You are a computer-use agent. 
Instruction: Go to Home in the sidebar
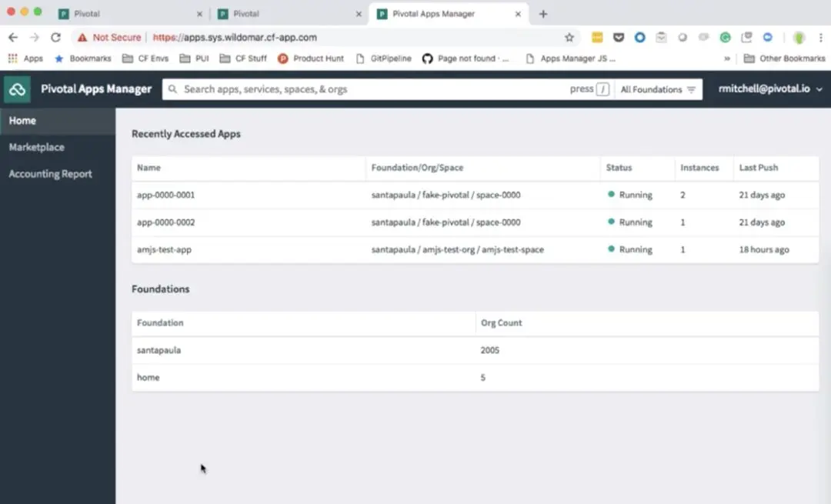(58, 121)
